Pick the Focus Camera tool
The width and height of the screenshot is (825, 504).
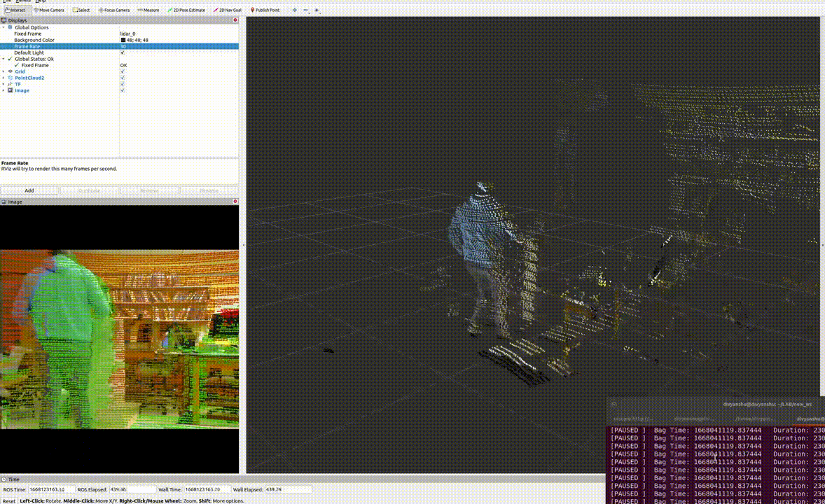(114, 10)
